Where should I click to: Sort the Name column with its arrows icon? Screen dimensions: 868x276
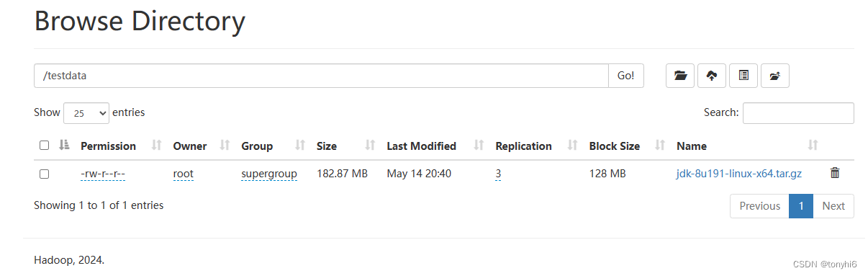pos(813,146)
